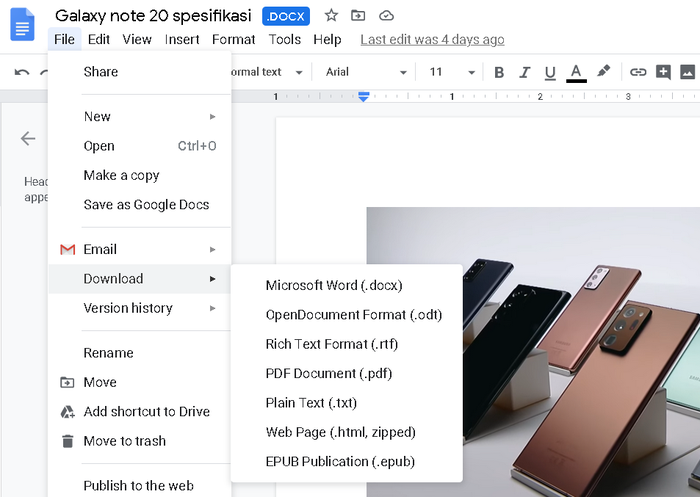Open the File menu
Viewport: 700px width, 497px height.
click(x=64, y=39)
